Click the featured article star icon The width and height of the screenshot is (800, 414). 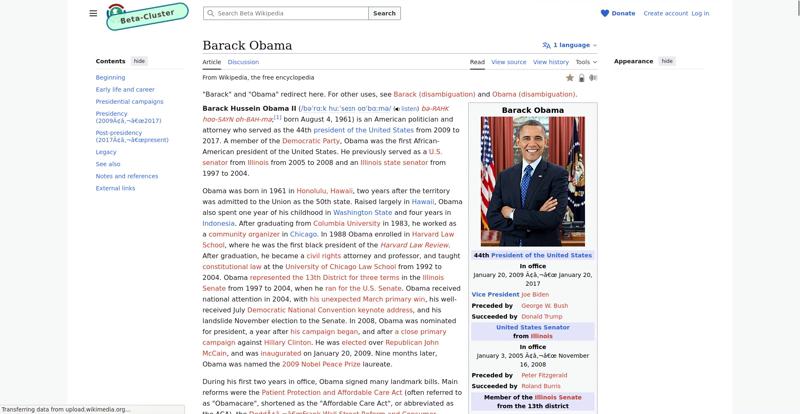570,77
